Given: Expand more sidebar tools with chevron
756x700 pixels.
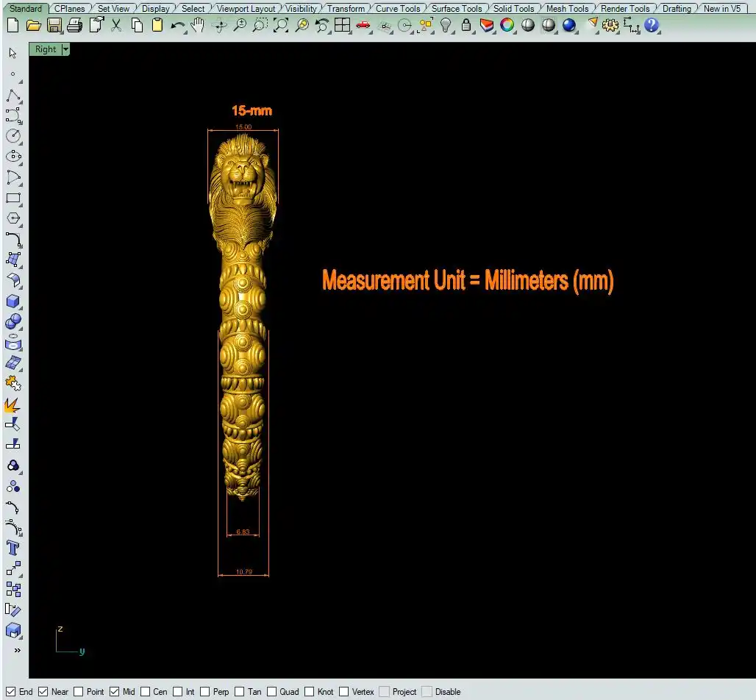Looking at the screenshot, I should coord(16,650).
